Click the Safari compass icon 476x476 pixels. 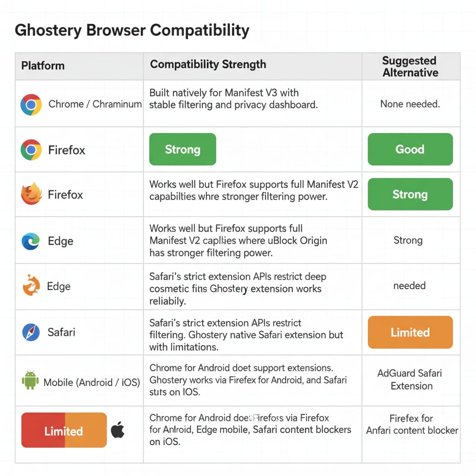(x=31, y=332)
